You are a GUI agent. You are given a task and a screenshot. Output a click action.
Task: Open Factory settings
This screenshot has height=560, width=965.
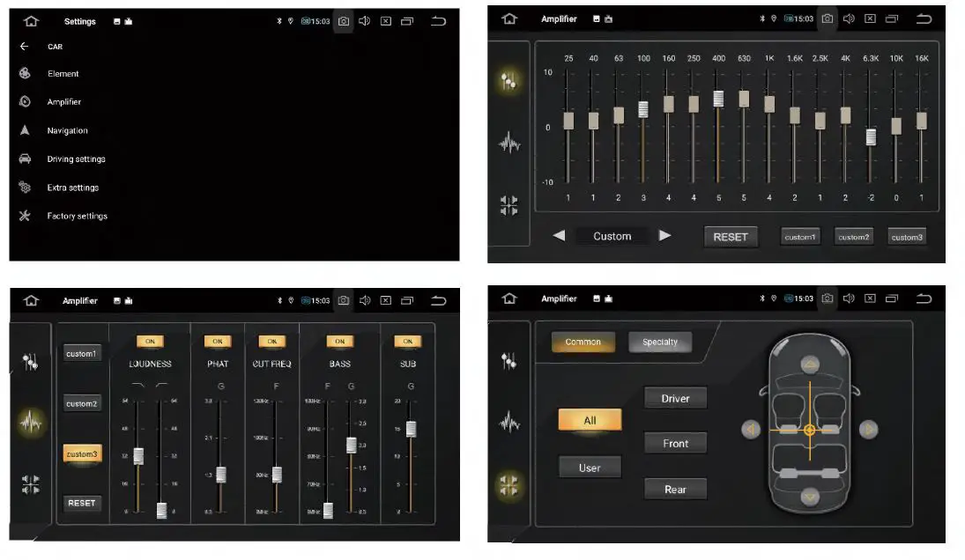(77, 217)
